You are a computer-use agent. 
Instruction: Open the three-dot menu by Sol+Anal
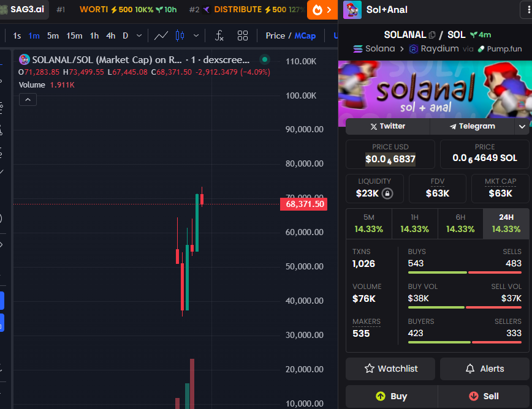tap(528, 10)
